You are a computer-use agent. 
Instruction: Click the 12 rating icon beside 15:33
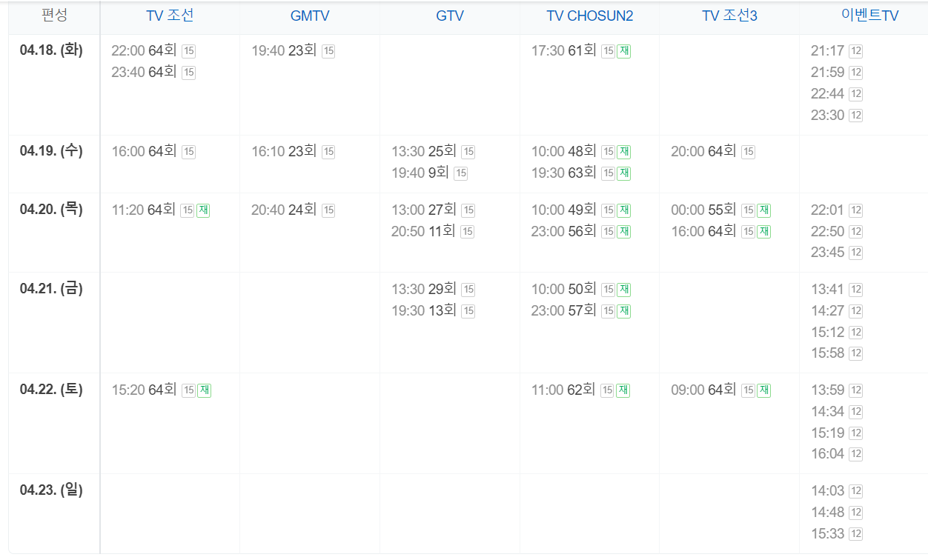pyautogui.click(x=855, y=534)
